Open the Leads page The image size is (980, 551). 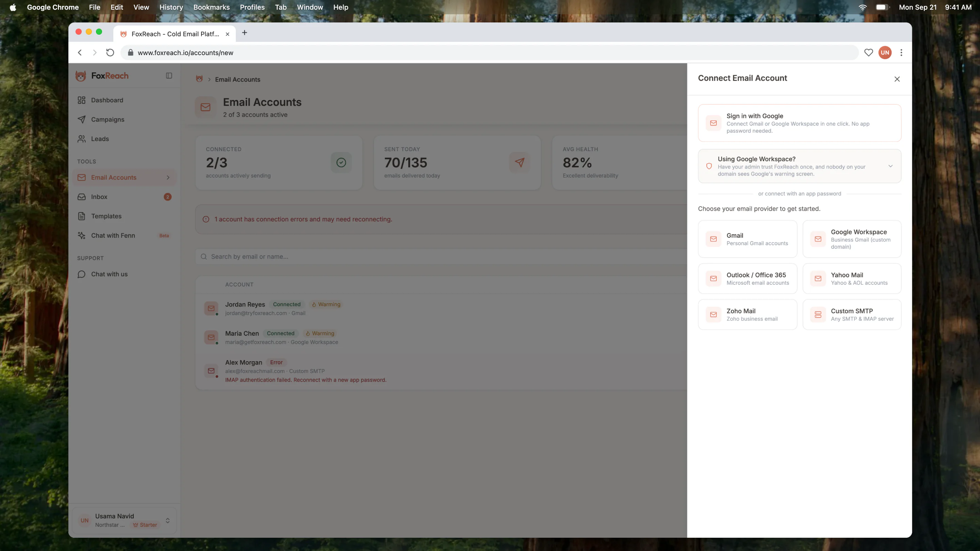124,139
